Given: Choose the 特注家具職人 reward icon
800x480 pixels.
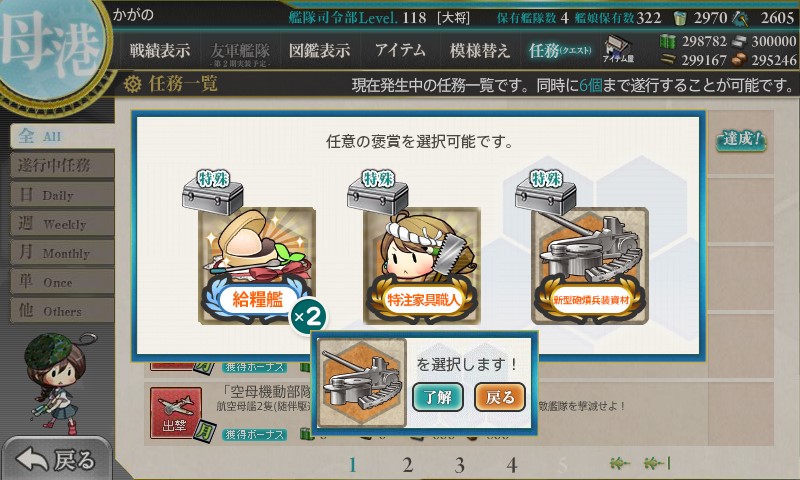Looking at the screenshot, I should point(422,265).
